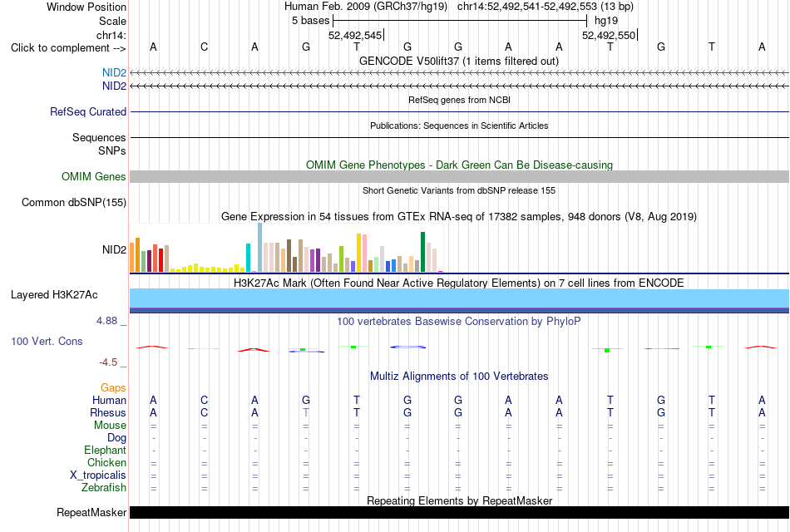Click the 'Common dbSNP(155)' label
Image resolution: width=790 pixels, height=532 pixels.
tap(74, 203)
